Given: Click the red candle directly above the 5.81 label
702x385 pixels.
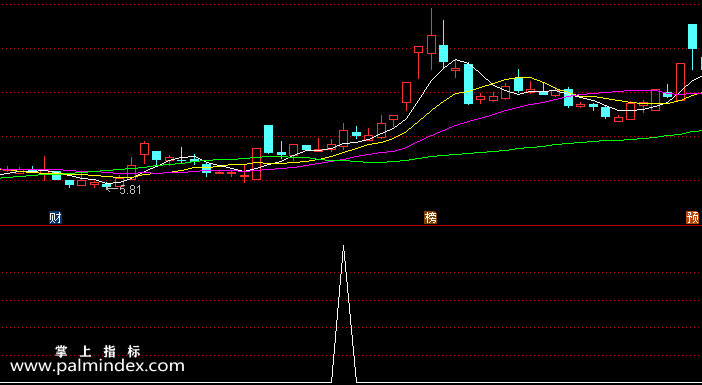Looking at the screenshot, I should tap(119, 182).
